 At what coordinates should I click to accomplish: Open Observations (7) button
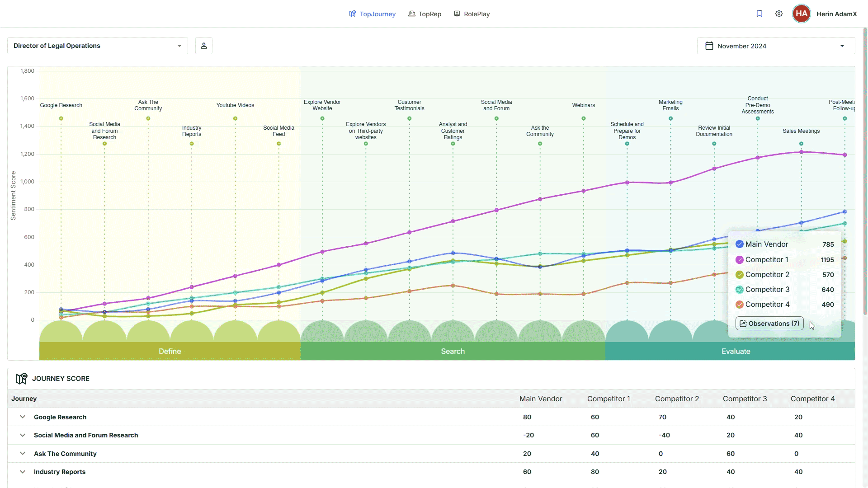pos(769,324)
